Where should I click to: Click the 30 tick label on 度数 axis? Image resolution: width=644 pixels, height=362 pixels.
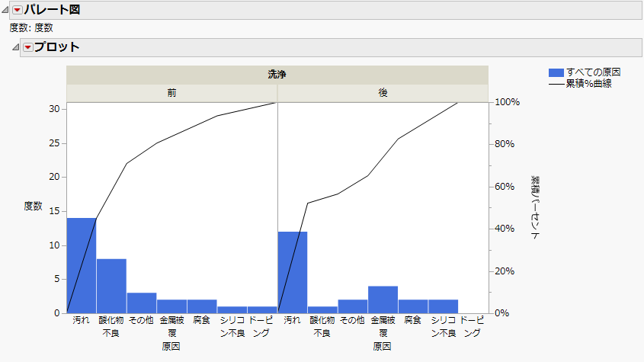coord(54,109)
